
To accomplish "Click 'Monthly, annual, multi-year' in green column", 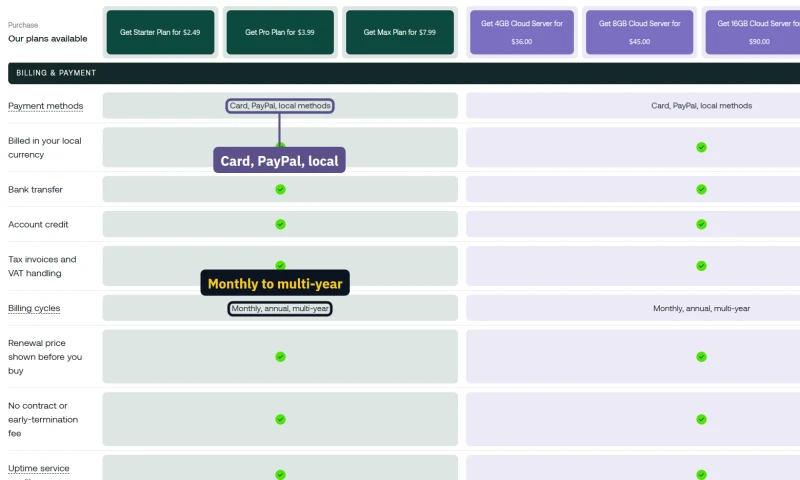I will [x=280, y=309].
